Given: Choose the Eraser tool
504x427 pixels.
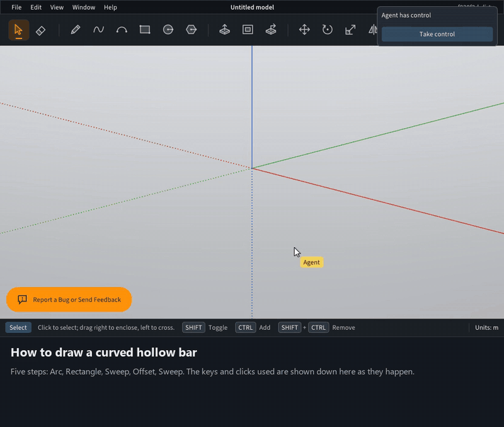Looking at the screenshot, I should (40, 30).
